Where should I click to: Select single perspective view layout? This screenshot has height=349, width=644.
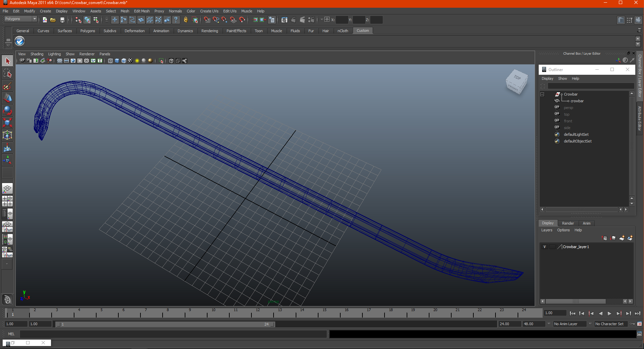click(x=7, y=188)
